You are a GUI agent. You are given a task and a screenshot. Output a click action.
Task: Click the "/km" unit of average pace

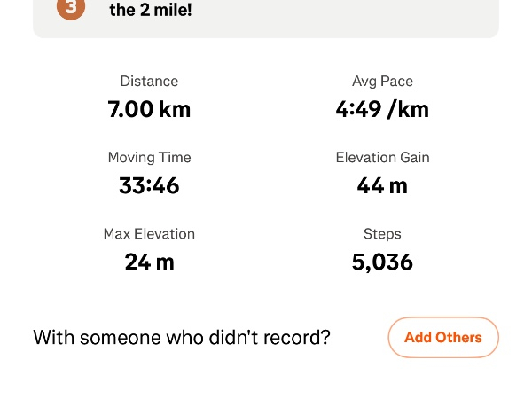click(x=408, y=109)
